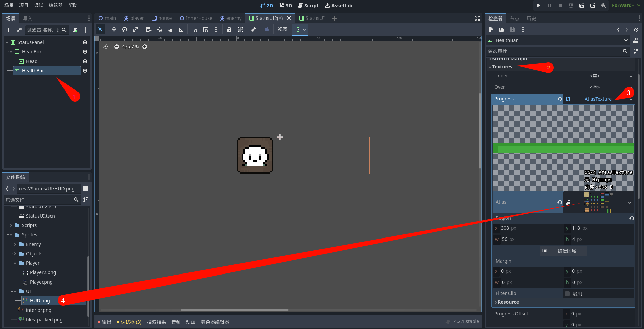The image size is (644, 329).
Task: Hide the HealthBar node
Action: [85, 71]
